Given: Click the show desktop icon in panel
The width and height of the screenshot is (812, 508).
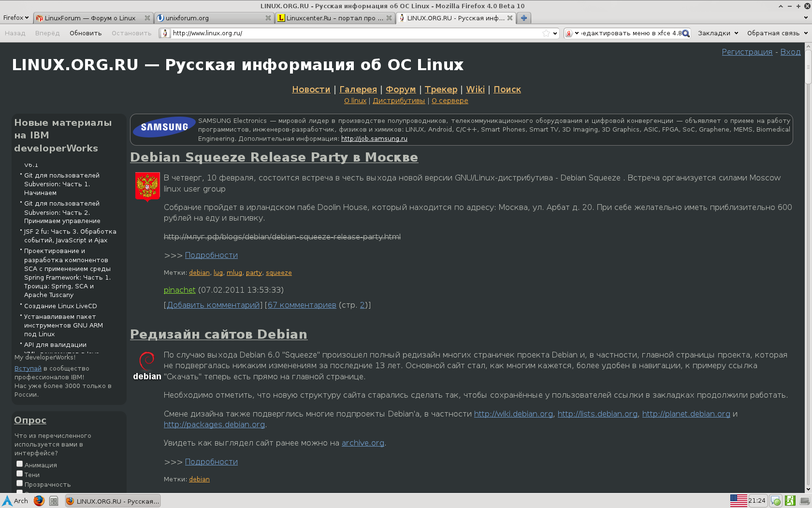Looking at the screenshot, I should click(x=804, y=501).
